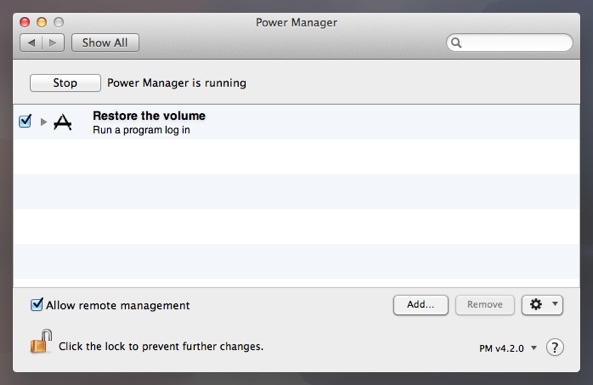
Task: Open the PM v4.2.0 version menu
Action: click(x=508, y=348)
